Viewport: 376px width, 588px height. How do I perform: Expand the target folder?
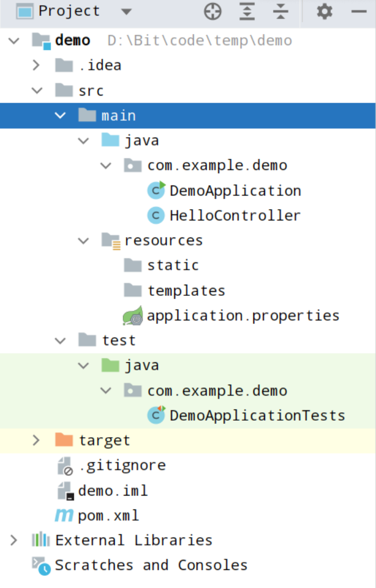tap(36, 440)
